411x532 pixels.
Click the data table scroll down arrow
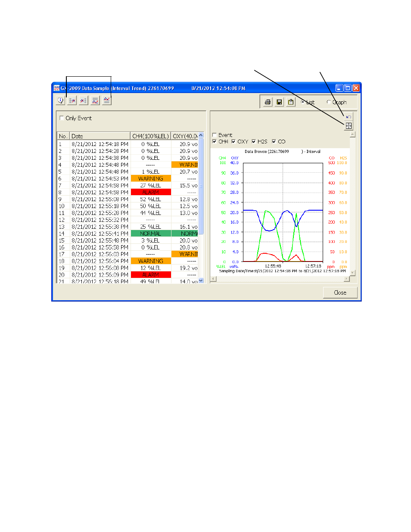201,280
